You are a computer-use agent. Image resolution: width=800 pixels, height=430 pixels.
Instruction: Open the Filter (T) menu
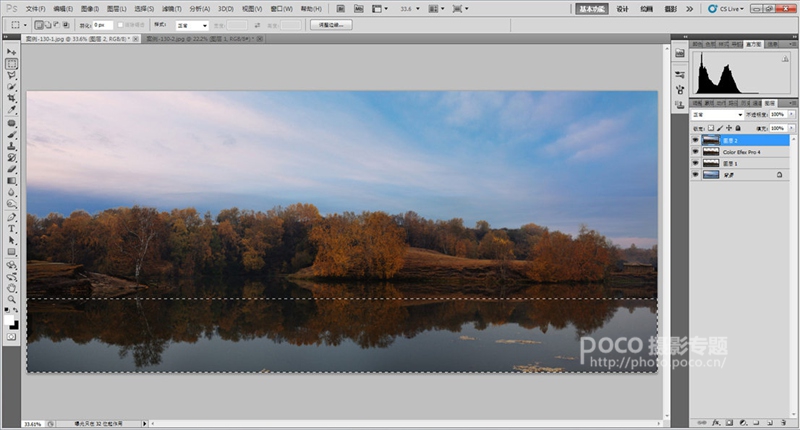(171, 9)
